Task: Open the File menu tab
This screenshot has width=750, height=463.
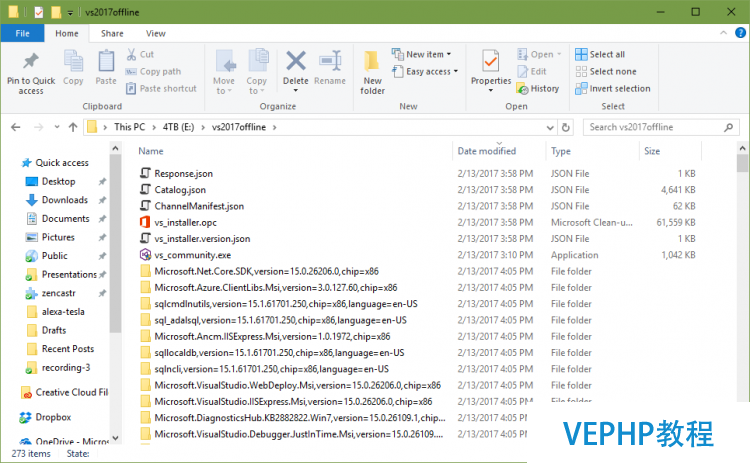Action: (22, 33)
